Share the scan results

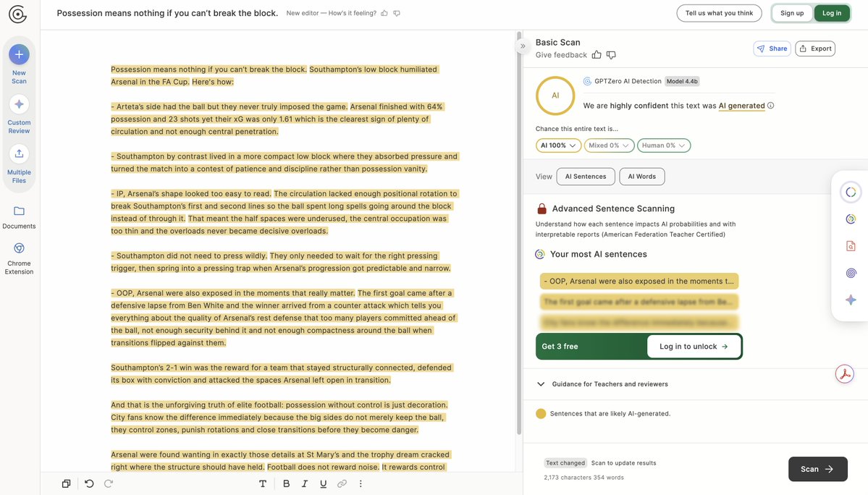(772, 48)
